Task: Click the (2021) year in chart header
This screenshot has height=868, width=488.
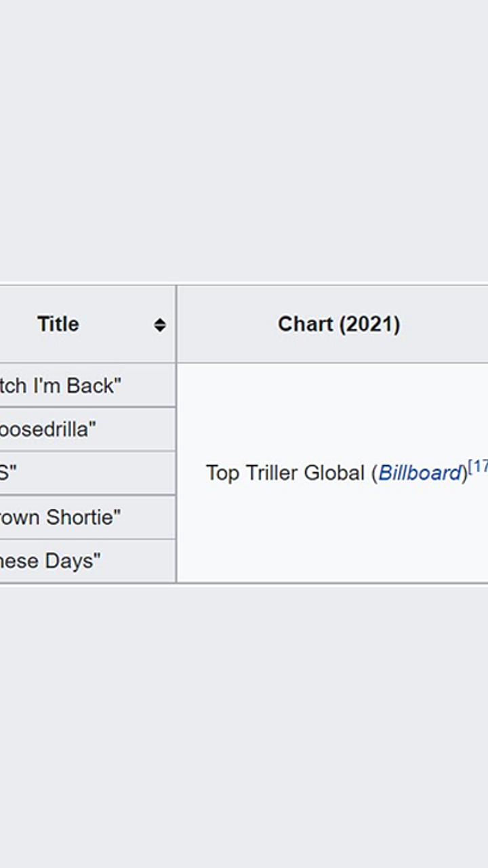Action: [369, 324]
